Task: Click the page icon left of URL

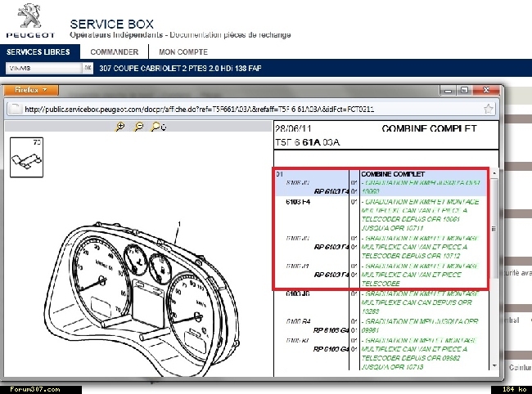Action: coord(14,109)
